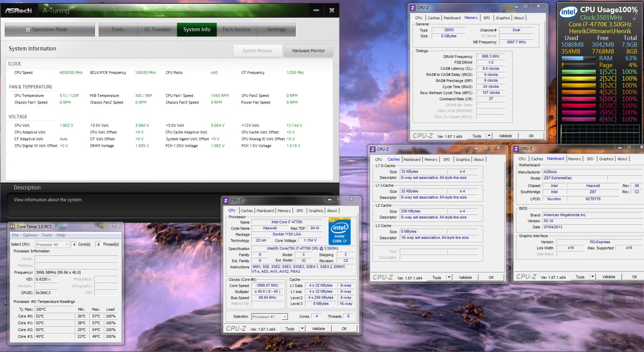Click the CPU-Z icon in the Caches window title
Screen dimensions: 644x352
373,149
